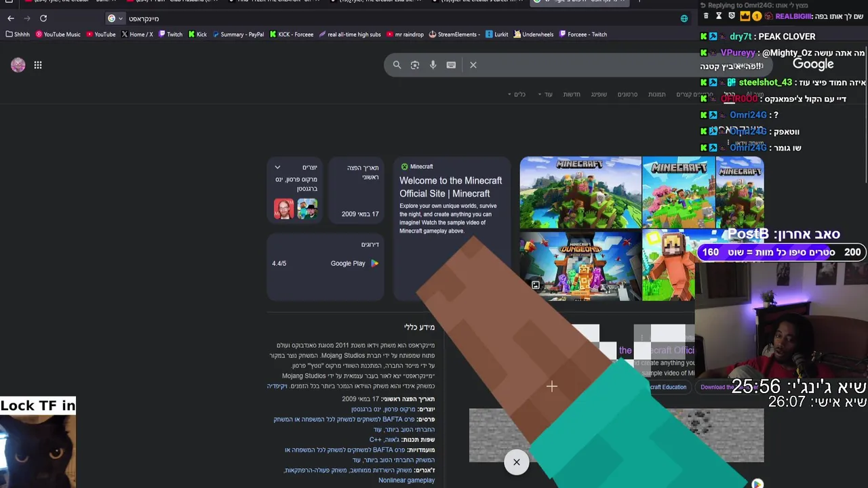The image size is (868, 488).
Task: Open the Minecraft Dungeons image
Action: (x=580, y=265)
